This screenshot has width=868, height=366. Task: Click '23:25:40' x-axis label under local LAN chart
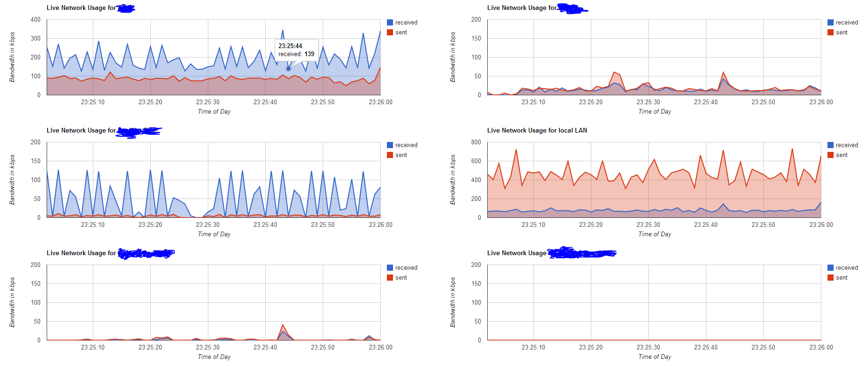(706, 225)
